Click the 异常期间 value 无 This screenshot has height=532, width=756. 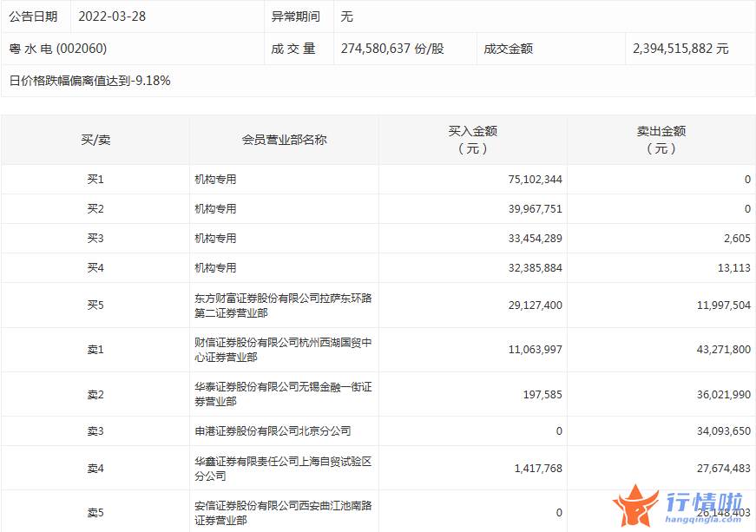(x=346, y=16)
